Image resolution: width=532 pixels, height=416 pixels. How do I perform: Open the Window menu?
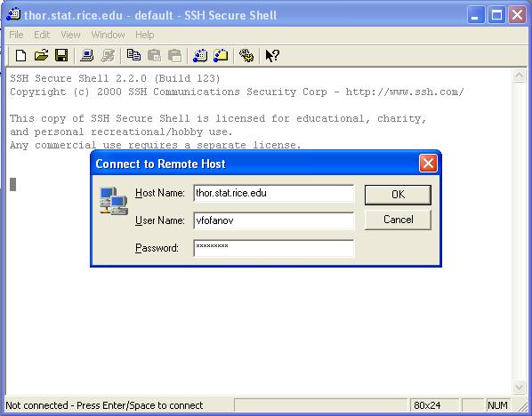[x=108, y=35]
